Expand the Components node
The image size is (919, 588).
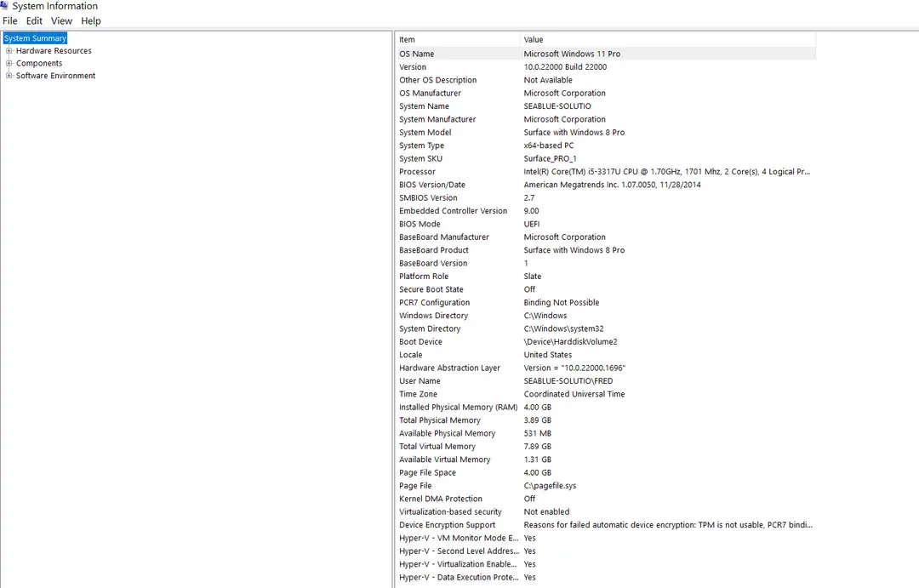(x=9, y=63)
